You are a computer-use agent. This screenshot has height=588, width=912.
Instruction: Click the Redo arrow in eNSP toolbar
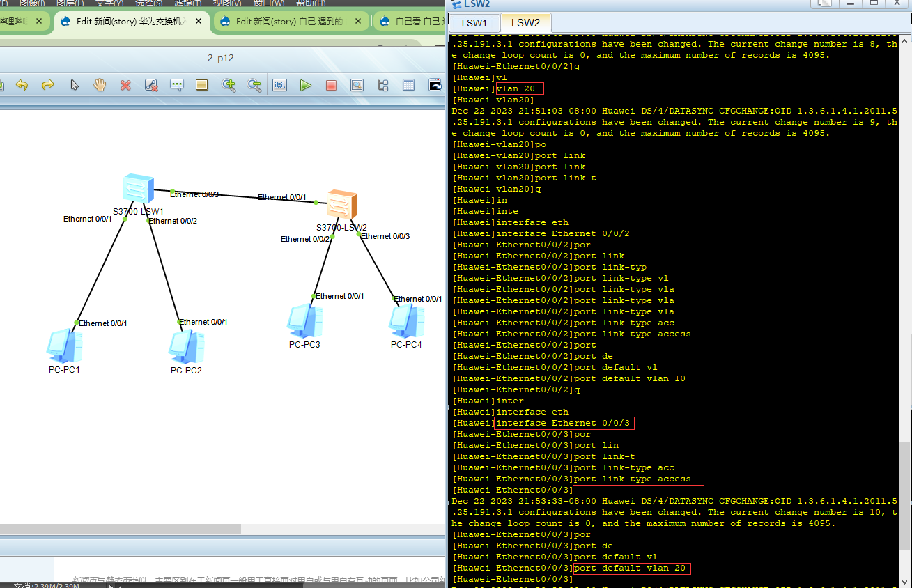click(x=48, y=85)
